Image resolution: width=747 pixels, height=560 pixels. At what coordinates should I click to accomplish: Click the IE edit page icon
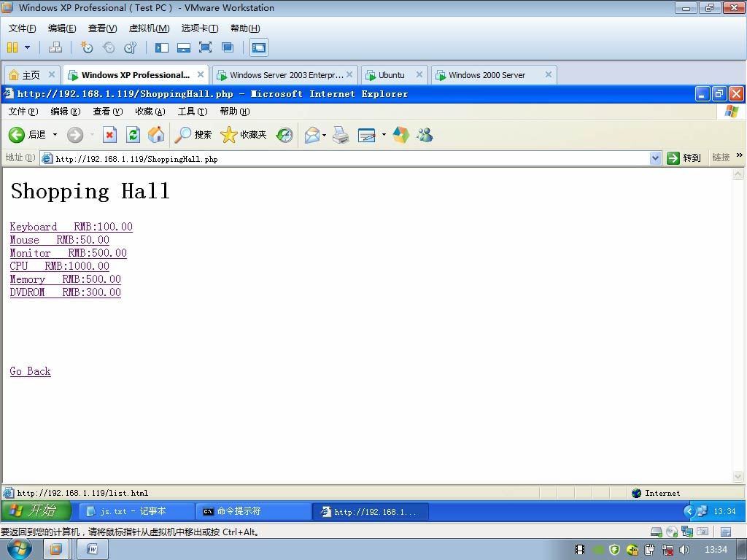366,135
